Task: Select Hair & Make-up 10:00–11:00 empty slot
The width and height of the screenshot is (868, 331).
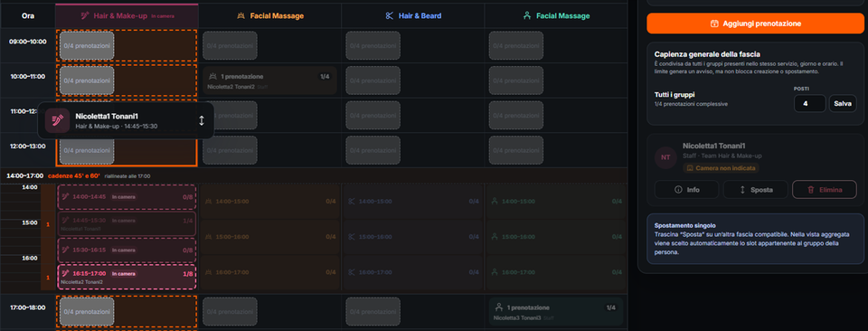Action: (87, 80)
